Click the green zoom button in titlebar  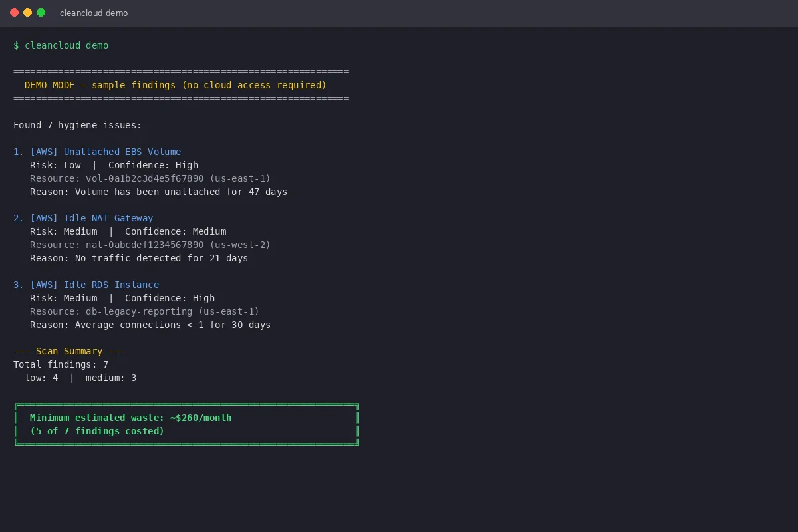click(41, 12)
